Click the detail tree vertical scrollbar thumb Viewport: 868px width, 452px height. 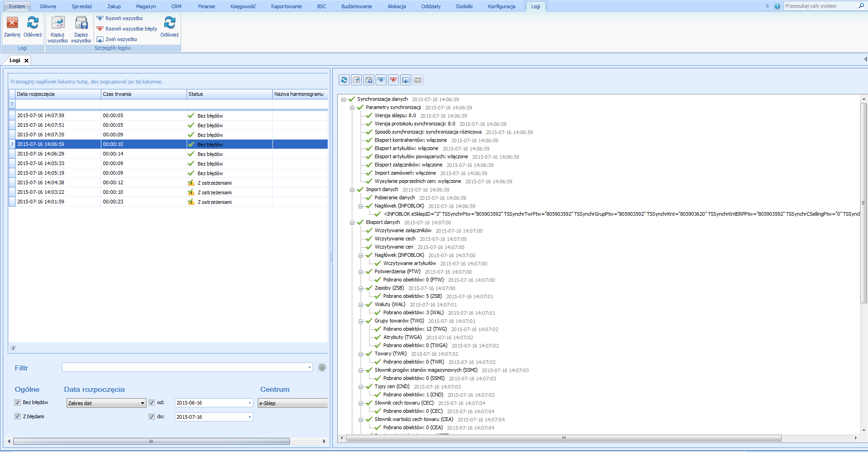(863, 203)
